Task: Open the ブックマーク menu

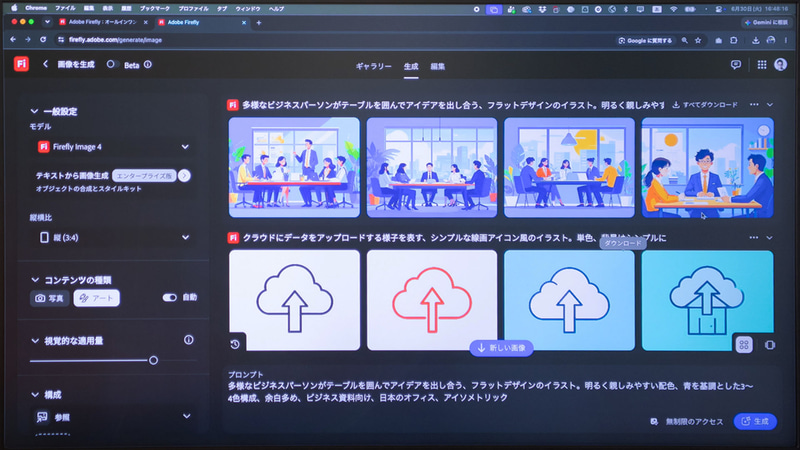Action: click(x=155, y=8)
